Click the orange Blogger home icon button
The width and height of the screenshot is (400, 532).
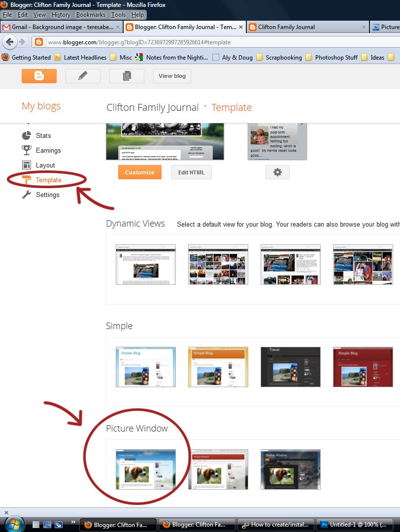coord(39,76)
